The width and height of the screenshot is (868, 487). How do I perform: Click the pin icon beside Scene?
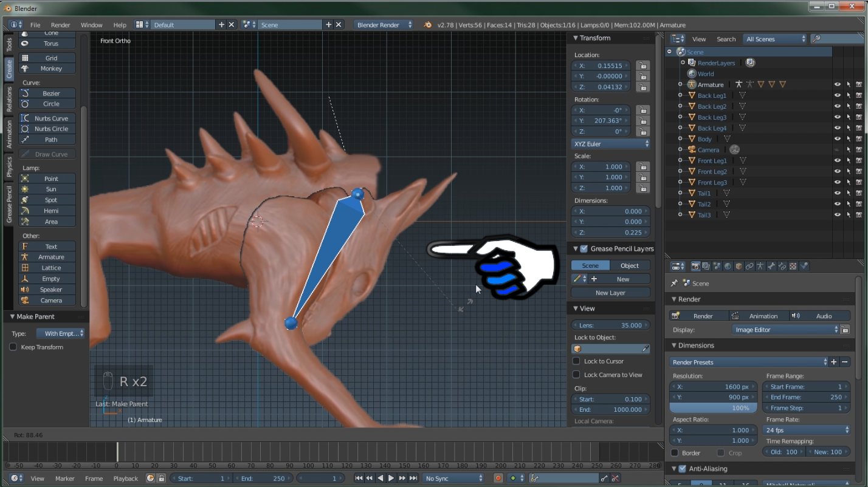coord(674,283)
